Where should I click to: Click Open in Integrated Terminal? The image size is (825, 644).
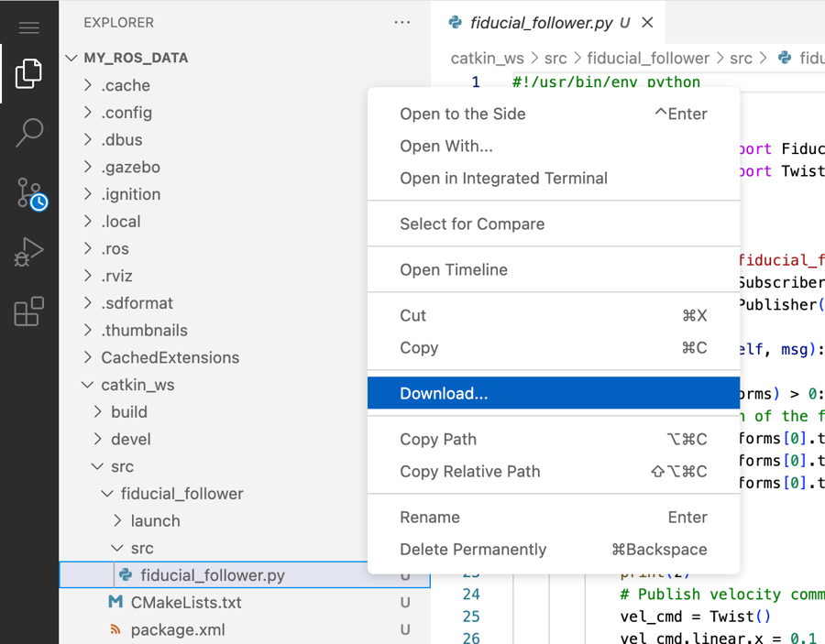[x=503, y=179]
